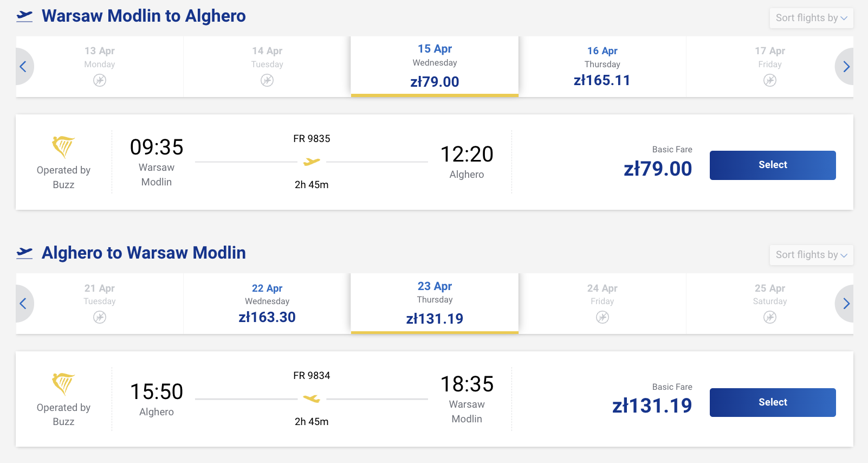Open Sort flights by for the outbound flight
This screenshot has height=463, width=868.
pos(811,18)
